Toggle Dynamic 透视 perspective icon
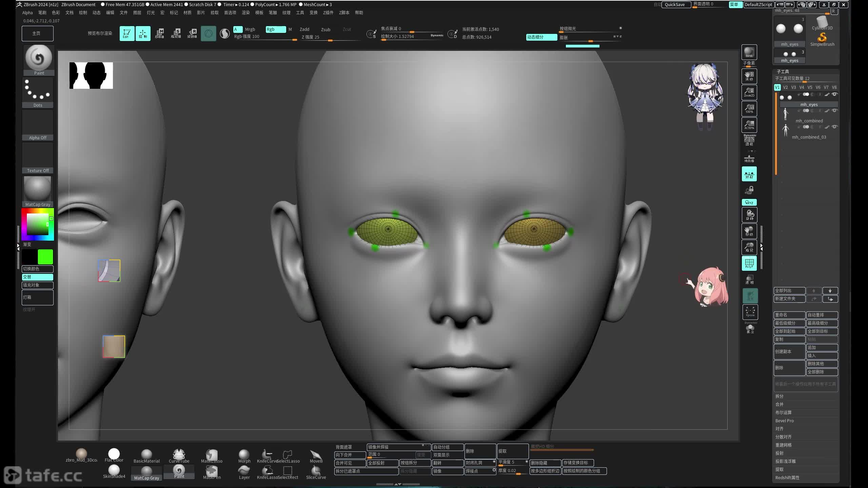 749,140
